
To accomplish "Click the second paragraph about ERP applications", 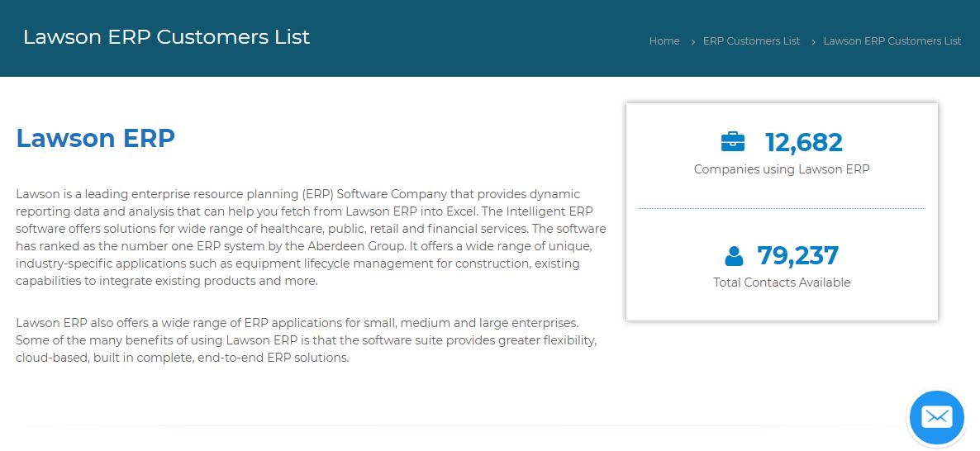I will tap(307, 340).
